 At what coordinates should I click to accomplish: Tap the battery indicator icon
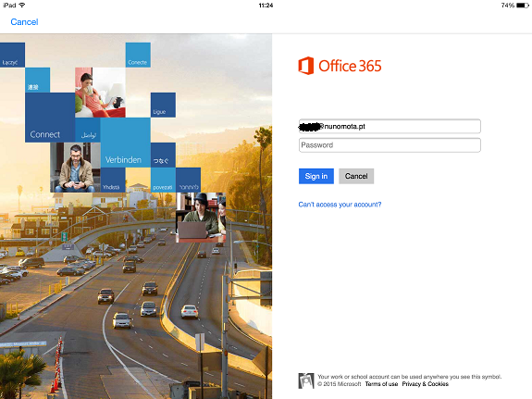523,6
